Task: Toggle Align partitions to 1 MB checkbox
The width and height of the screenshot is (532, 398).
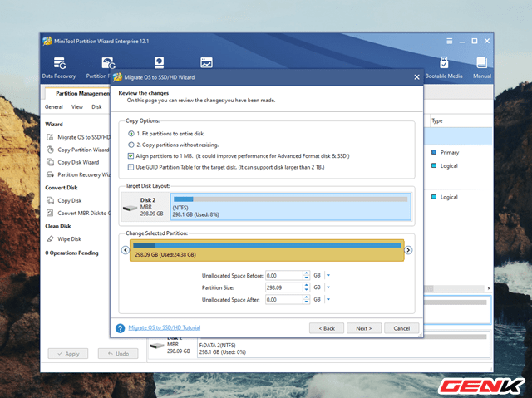Action: pos(131,156)
